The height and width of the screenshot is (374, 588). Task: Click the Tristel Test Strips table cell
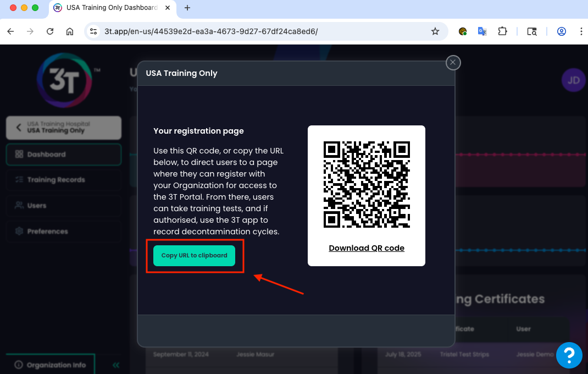coord(464,354)
